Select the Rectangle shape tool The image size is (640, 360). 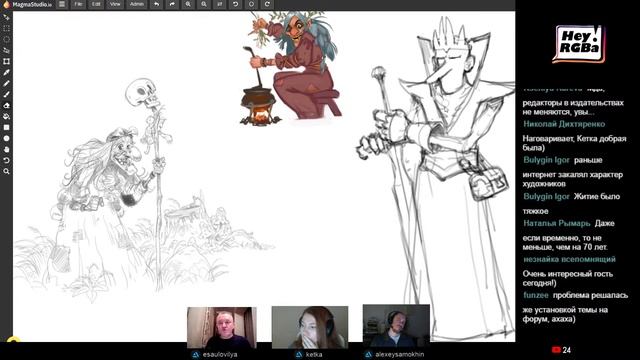[6, 128]
